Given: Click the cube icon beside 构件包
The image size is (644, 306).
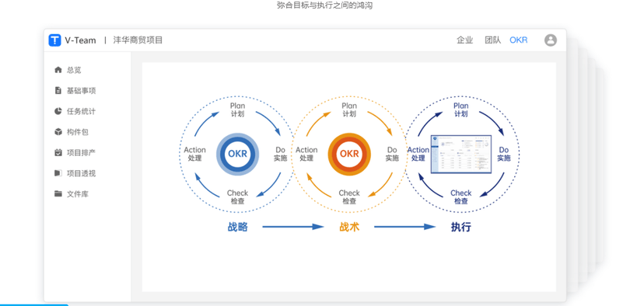Looking at the screenshot, I should pos(58,132).
